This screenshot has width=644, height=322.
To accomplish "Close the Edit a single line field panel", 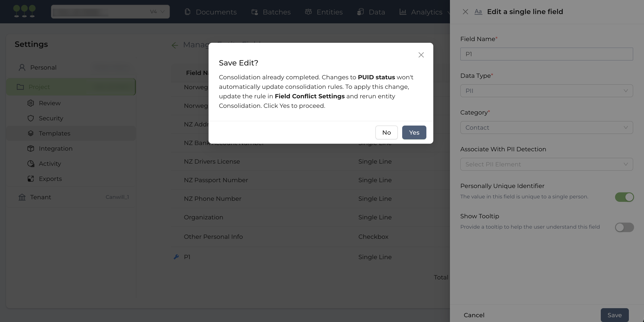I will [465, 12].
